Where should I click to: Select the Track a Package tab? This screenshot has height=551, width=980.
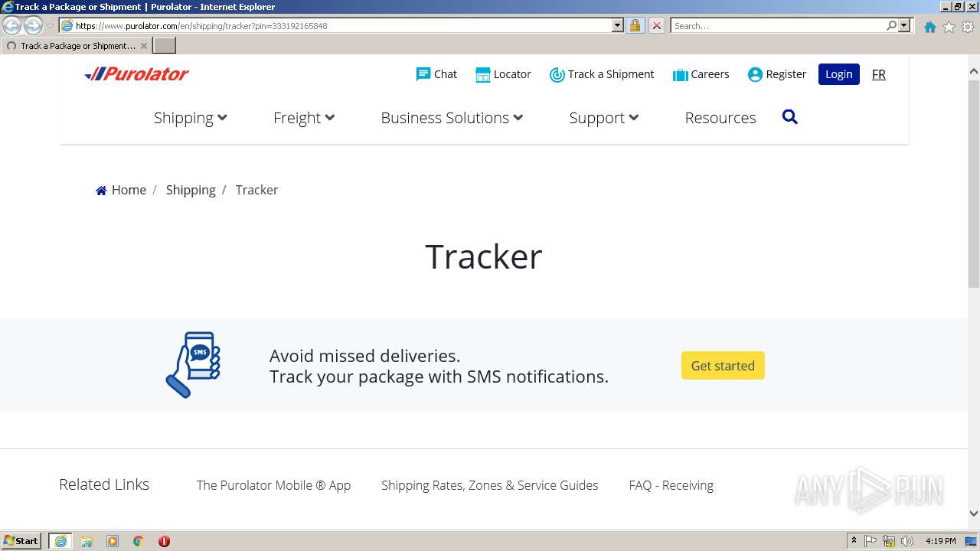[75, 46]
